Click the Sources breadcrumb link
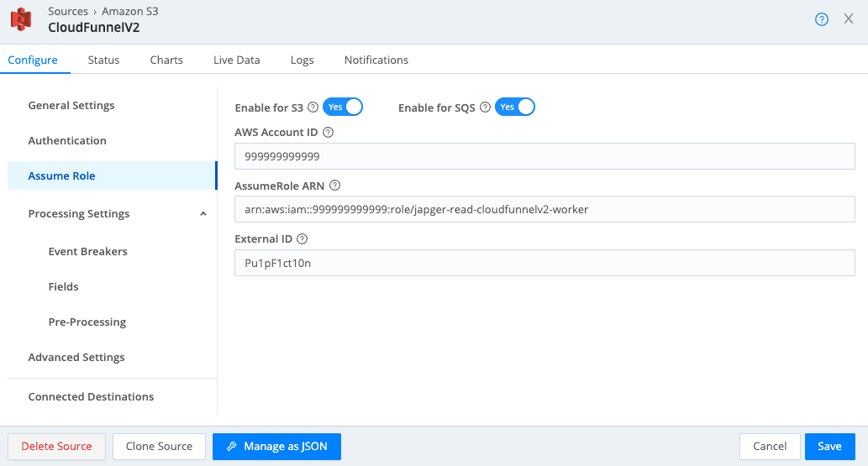Viewport: 868px width, 466px height. point(68,12)
